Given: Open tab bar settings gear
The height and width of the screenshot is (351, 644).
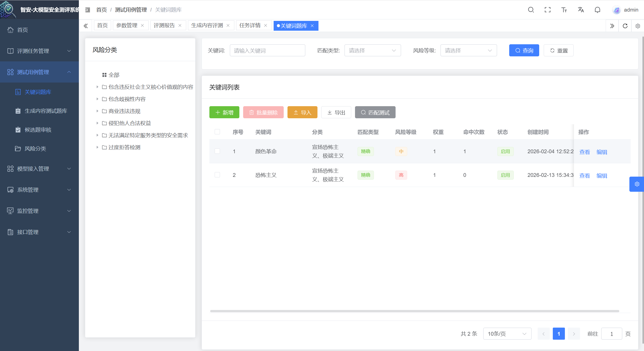Looking at the screenshot, I should click(x=638, y=26).
